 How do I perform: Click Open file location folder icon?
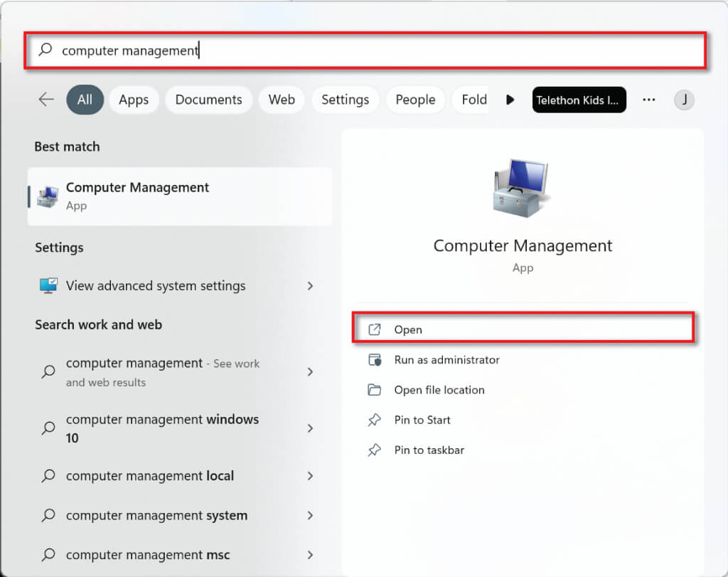375,390
